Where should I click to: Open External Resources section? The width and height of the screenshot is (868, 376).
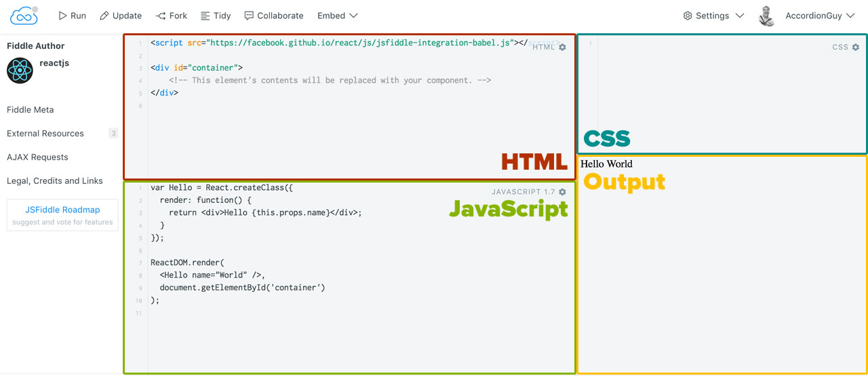45,133
